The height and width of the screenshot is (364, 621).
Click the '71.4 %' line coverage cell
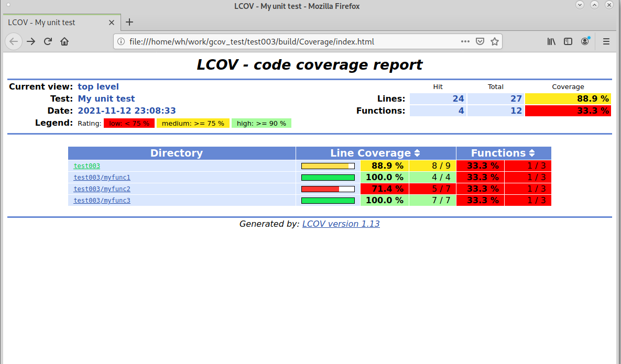coord(385,189)
